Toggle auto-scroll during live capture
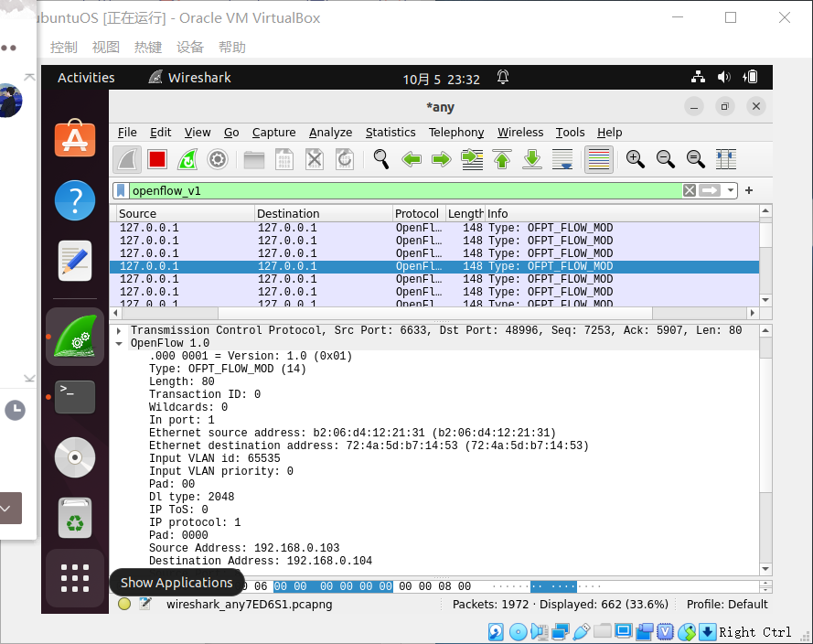Viewport: 813px width, 644px height. click(x=562, y=159)
